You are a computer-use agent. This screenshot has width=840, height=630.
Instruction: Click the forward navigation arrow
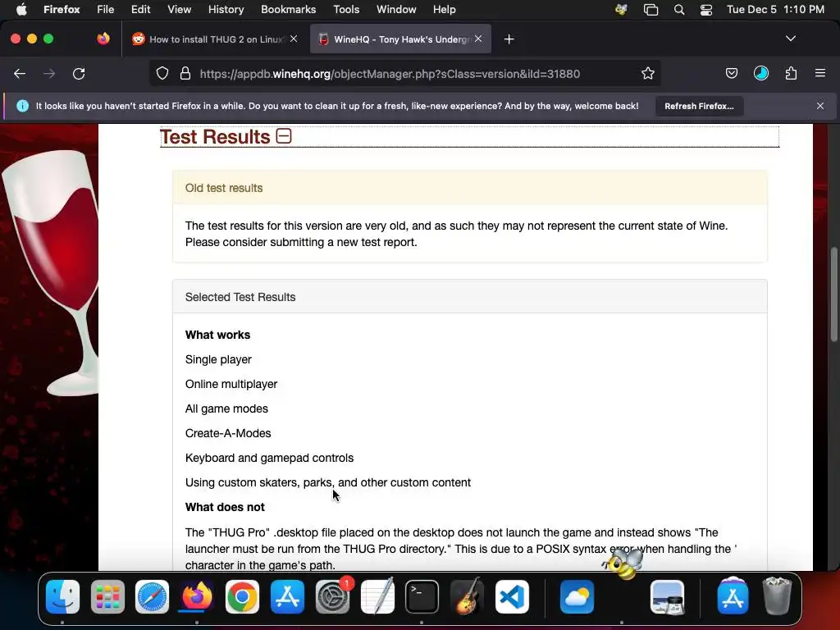(x=49, y=74)
